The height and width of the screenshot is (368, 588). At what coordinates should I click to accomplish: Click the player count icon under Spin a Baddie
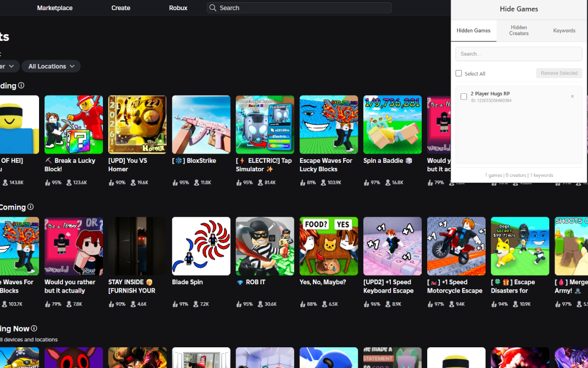coord(388,183)
